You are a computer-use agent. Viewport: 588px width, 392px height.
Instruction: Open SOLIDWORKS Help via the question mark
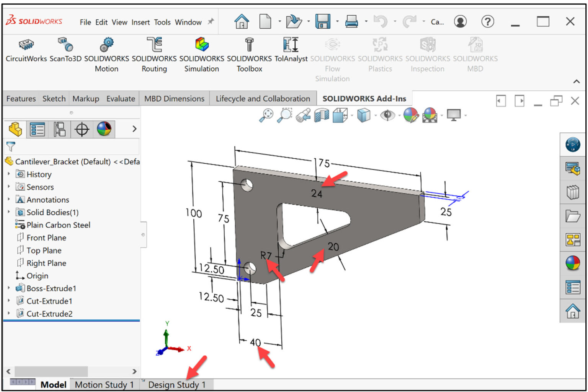click(x=487, y=22)
